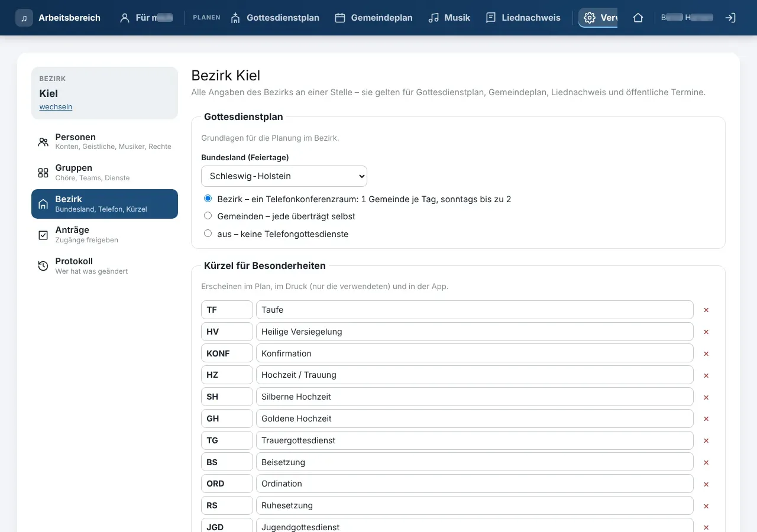Screen dimensions: 757x532
Task: Click the Taufe description field
Action: (475, 310)
